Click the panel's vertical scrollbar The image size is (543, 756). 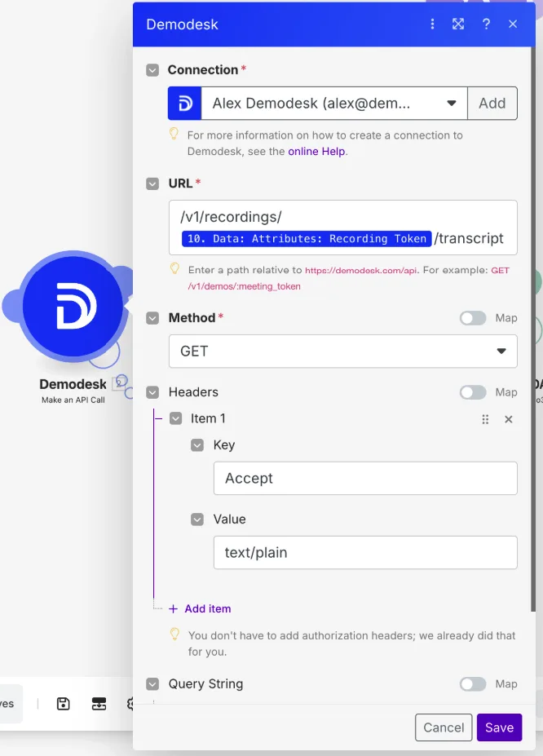pos(533,328)
